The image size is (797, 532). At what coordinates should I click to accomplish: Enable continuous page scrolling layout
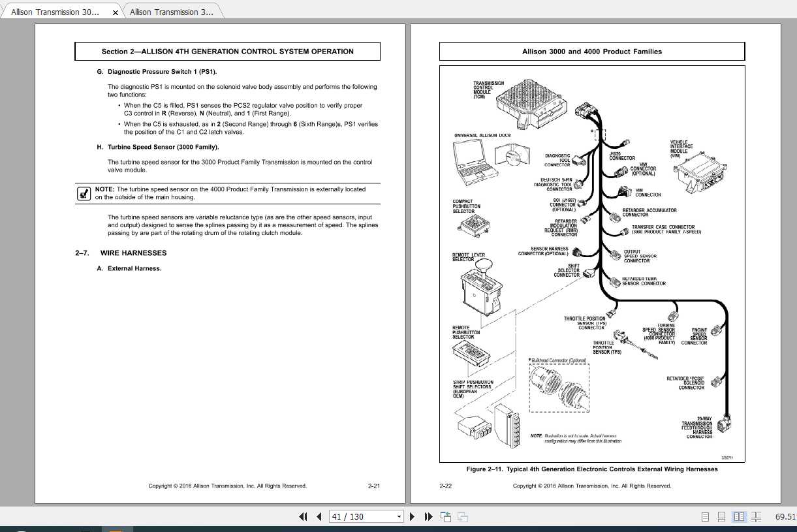point(721,516)
